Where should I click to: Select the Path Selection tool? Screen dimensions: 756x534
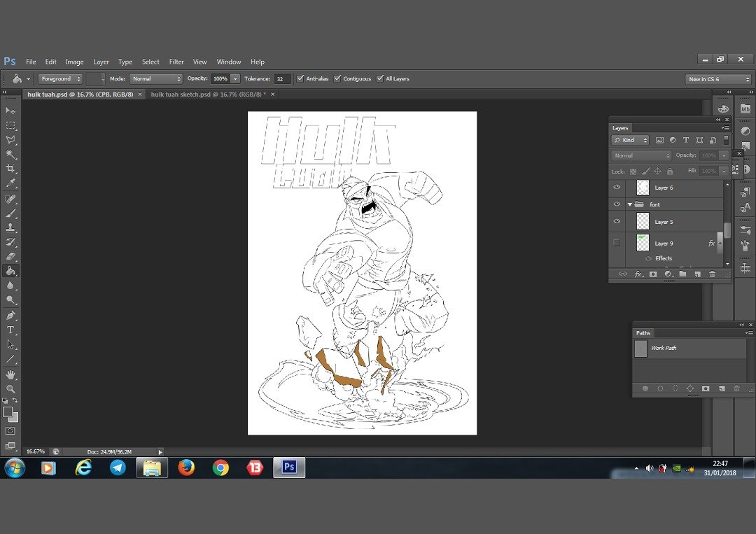pos(10,344)
